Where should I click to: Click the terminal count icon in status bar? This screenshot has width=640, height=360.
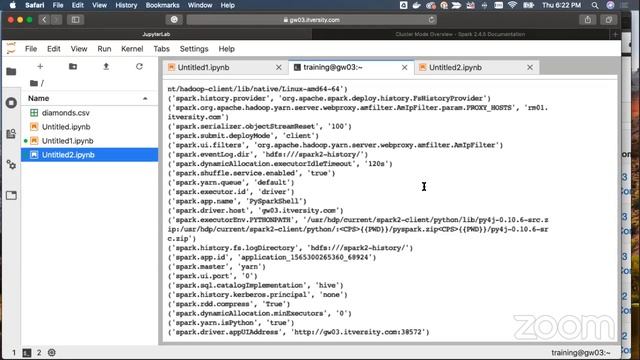click(27, 353)
